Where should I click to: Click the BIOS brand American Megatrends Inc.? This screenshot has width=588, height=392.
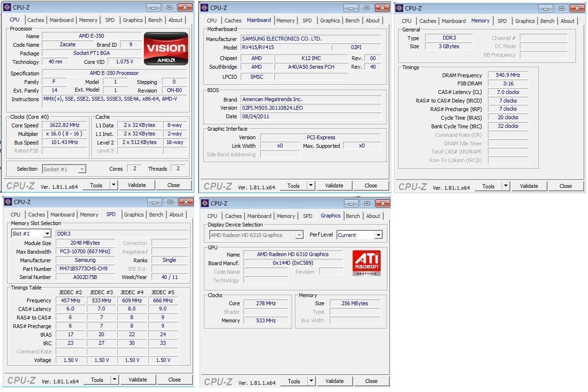coord(311,99)
